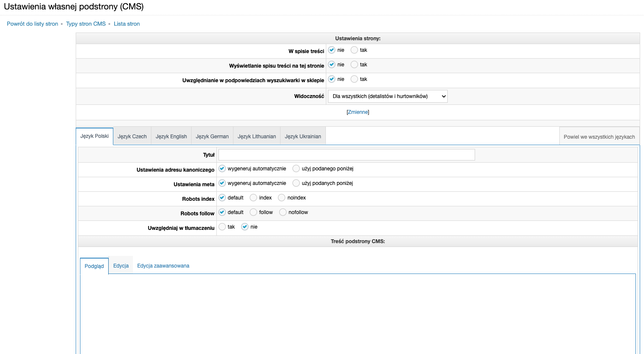
Task: Open the Język English tab
Action: coord(171,136)
